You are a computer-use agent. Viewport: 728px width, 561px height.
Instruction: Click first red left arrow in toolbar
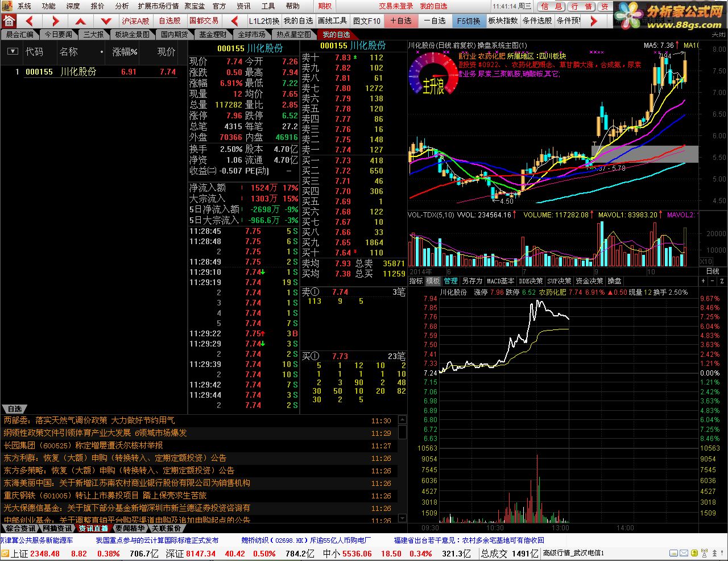[x=30, y=21]
